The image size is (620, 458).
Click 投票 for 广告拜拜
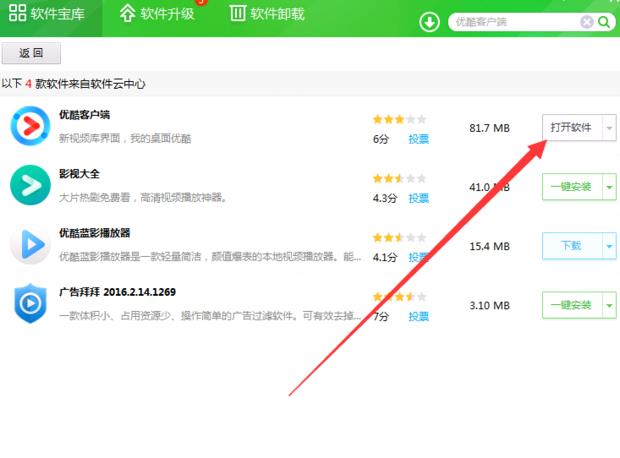pos(418,316)
